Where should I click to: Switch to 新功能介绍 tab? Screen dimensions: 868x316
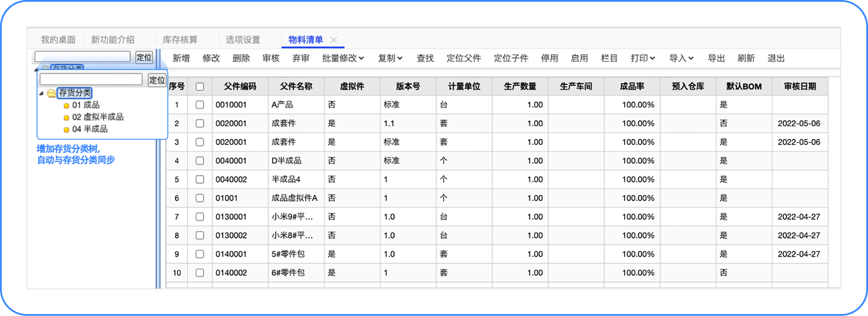coord(113,40)
